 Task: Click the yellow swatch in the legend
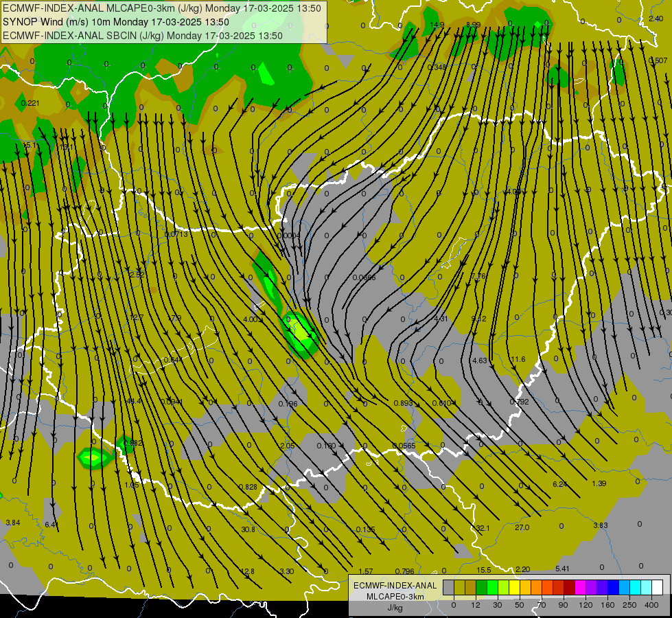(x=514, y=588)
